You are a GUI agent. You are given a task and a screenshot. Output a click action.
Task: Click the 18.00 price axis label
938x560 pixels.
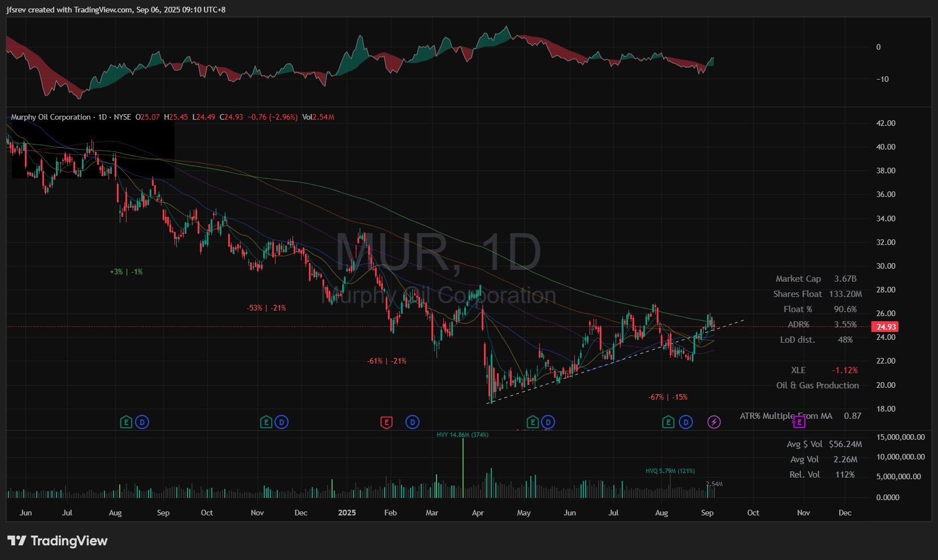coord(885,409)
